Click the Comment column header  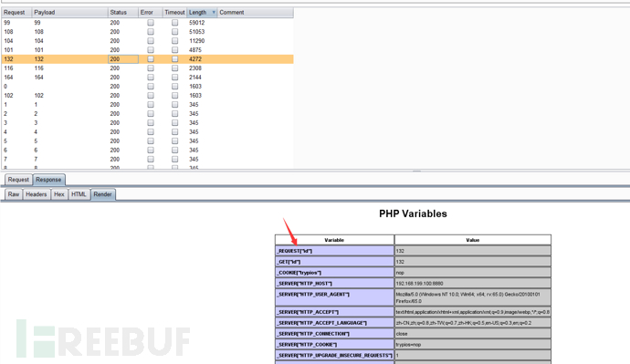255,13
